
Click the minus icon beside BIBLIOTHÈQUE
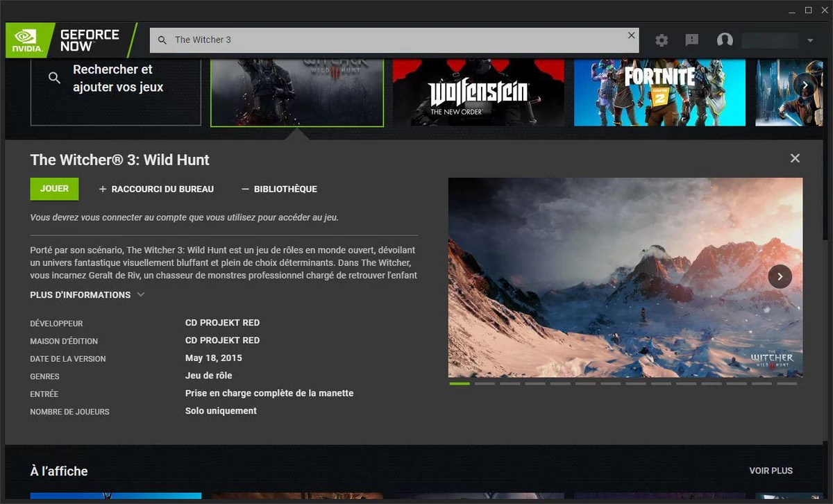(245, 189)
